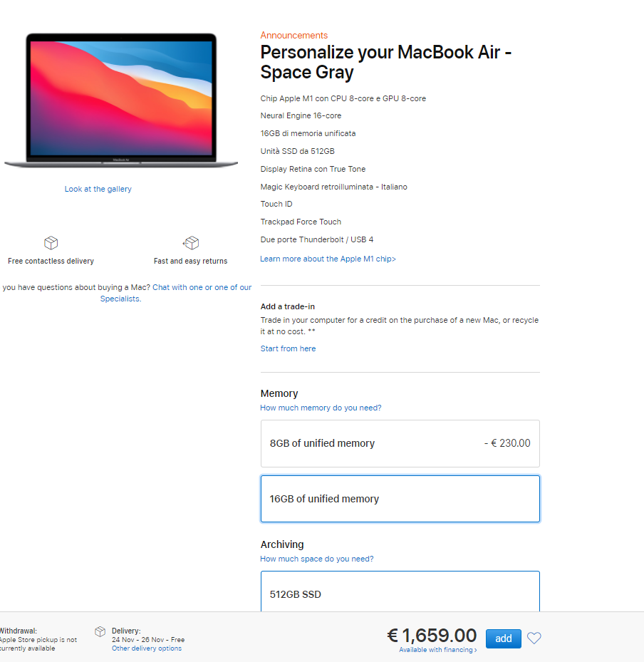Click the Add a trade-in heading
644x662 pixels.
[287, 306]
